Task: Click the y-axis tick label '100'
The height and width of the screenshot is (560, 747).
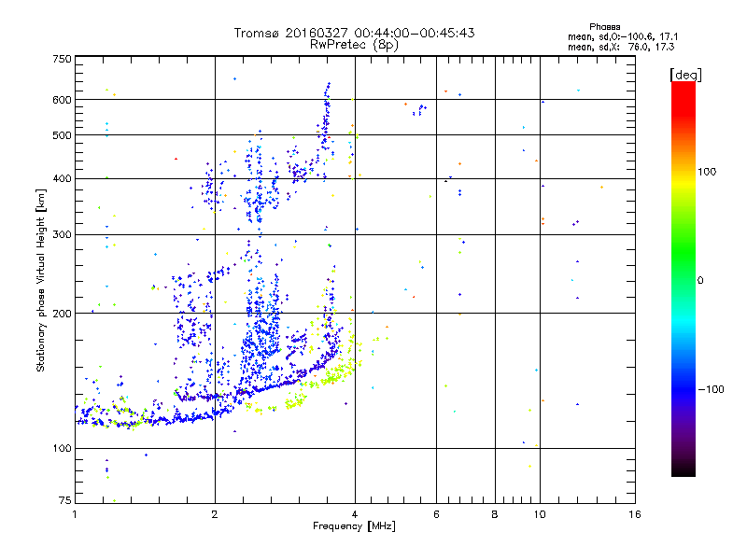Action: (x=62, y=449)
